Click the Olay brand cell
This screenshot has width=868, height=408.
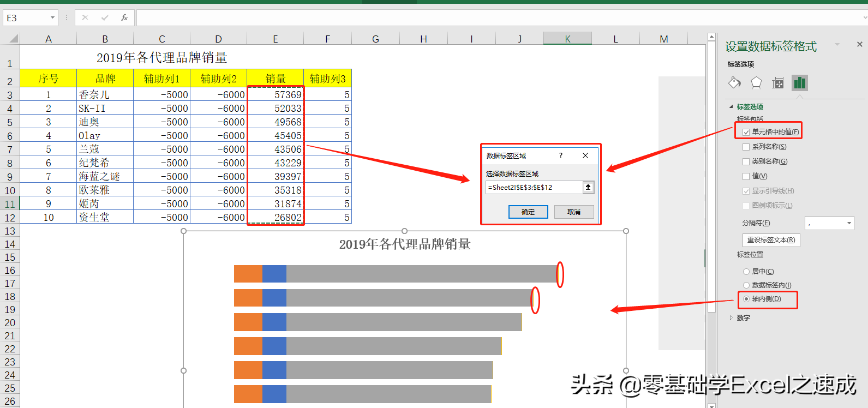[x=105, y=135]
